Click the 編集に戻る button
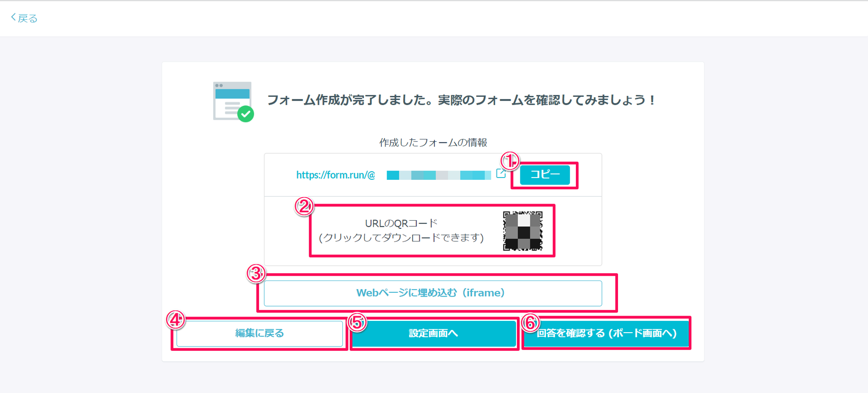 click(260, 333)
